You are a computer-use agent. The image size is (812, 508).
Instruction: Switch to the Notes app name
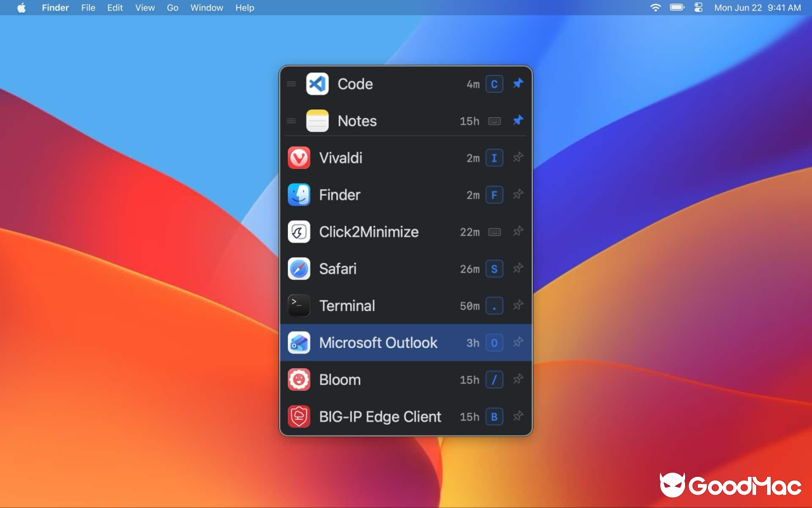(357, 121)
